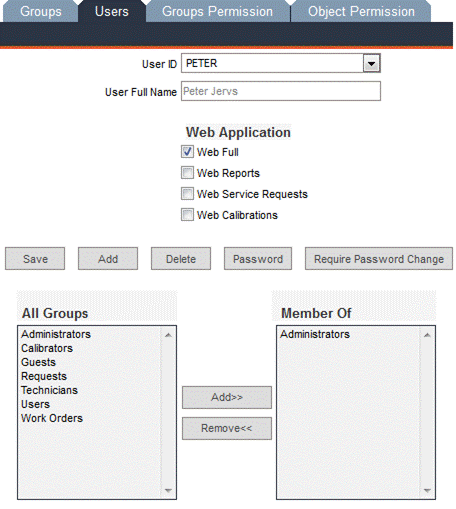456x509 pixels.
Task: Uncheck the Web Full checkbox
Action: (x=187, y=152)
